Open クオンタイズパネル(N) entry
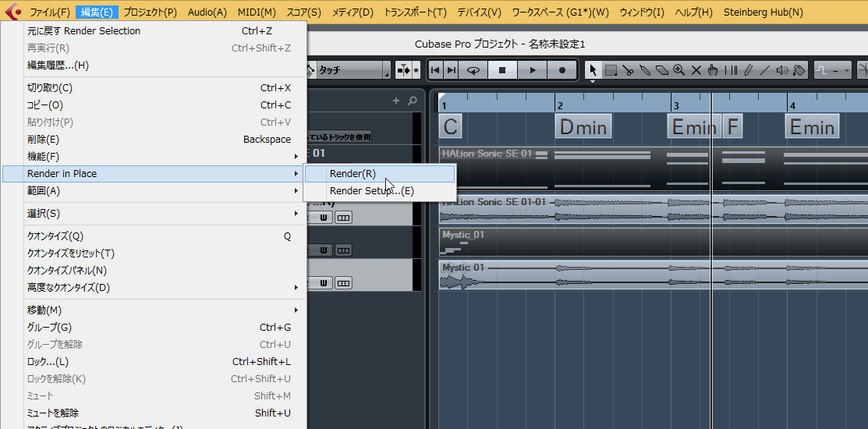 point(154,271)
